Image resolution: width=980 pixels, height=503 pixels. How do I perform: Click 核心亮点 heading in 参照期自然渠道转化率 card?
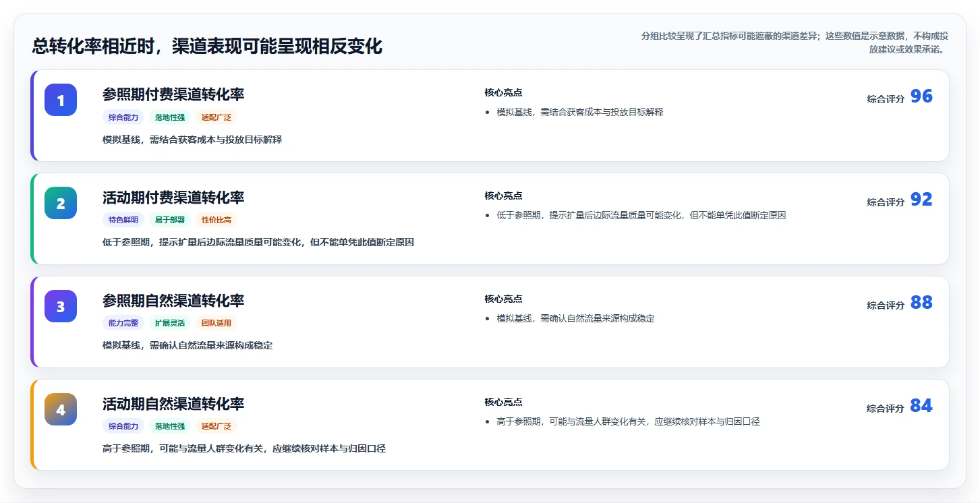pyautogui.click(x=503, y=299)
